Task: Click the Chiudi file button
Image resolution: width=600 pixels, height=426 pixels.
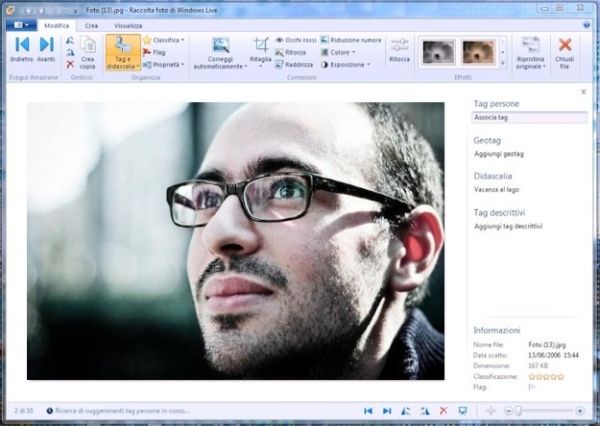Action: (565, 50)
